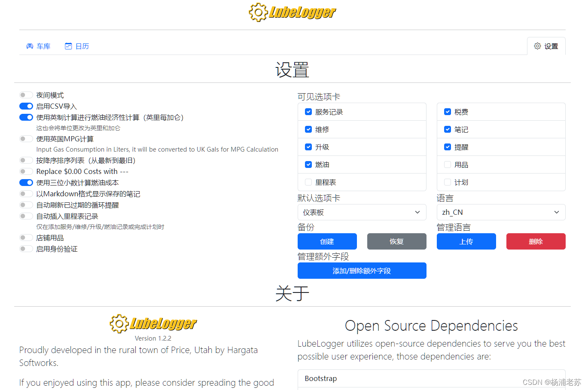Click the LubeLogger logo at top
The height and width of the screenshot is (390, 588).
pyautogui.click(x=292, y=12)
